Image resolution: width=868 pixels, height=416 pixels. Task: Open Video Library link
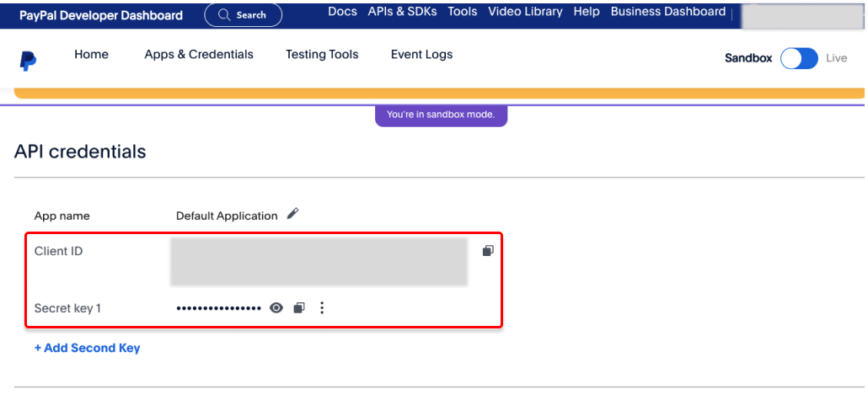point(525,12)
